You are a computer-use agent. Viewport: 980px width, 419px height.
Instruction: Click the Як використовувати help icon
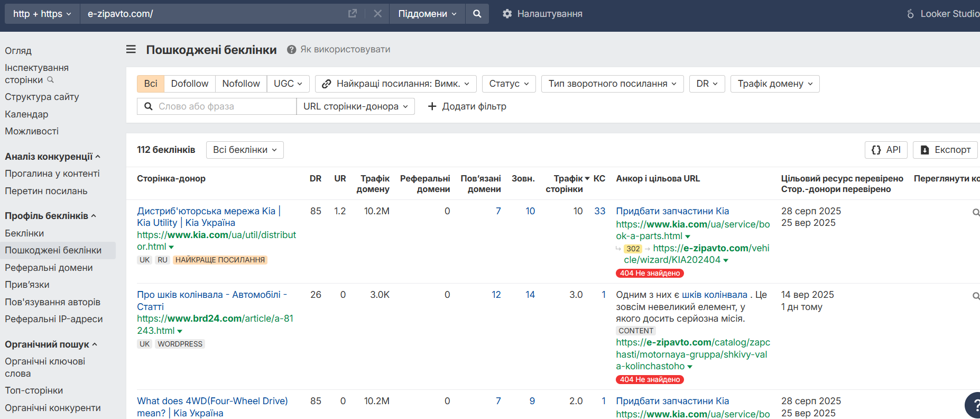[291, 49]
